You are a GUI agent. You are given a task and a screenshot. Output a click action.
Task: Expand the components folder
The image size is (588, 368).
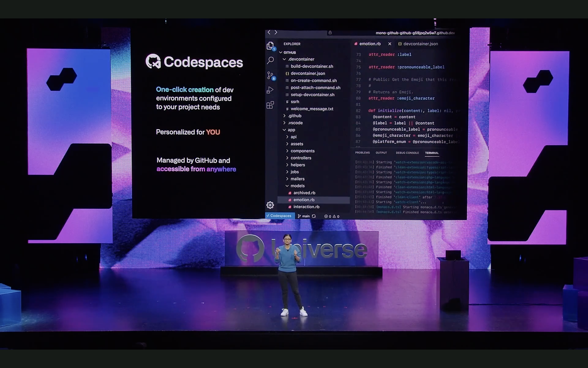[x=300, y=151]
